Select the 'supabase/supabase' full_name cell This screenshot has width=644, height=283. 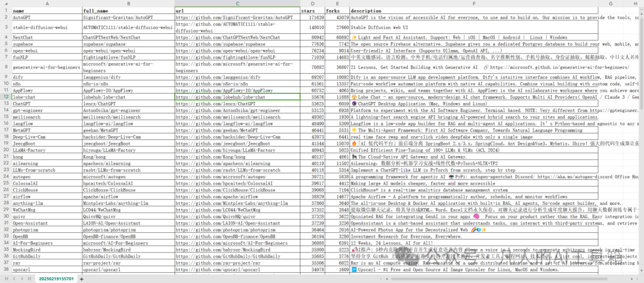click(128, 44)
